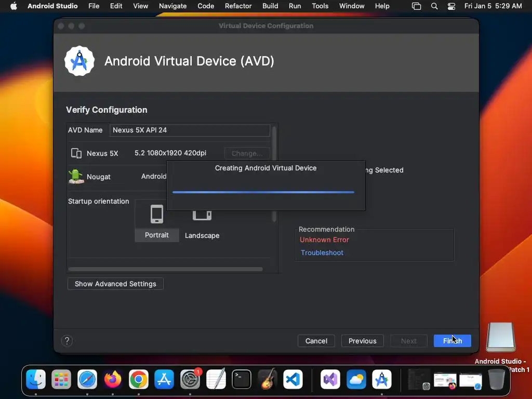The height and width of the screenshot is (399, 532).
Task: Launch GarageBand from the dock
Action: (x=268, y=379)
